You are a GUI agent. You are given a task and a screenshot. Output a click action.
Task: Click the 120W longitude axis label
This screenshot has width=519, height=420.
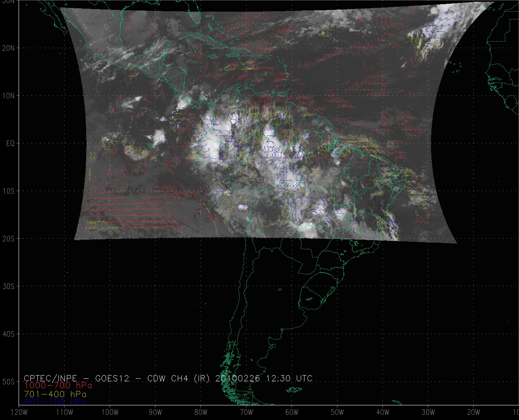coord(19,412)
